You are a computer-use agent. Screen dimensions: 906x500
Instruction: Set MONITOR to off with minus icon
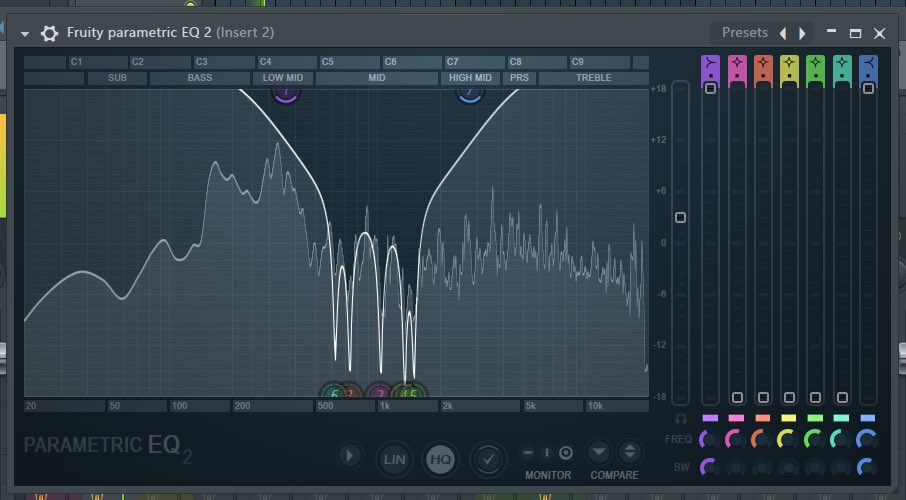pos(528,453)
